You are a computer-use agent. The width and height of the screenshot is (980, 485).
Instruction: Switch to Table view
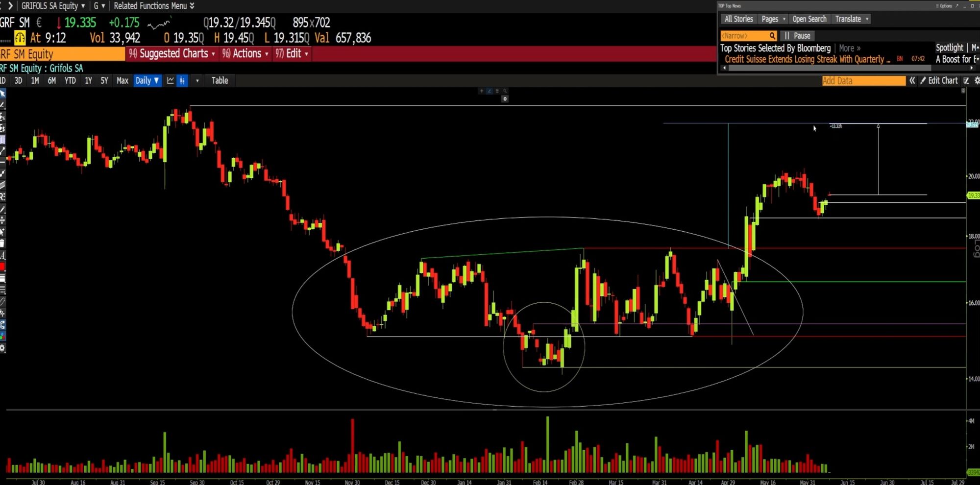pos(220,80)
